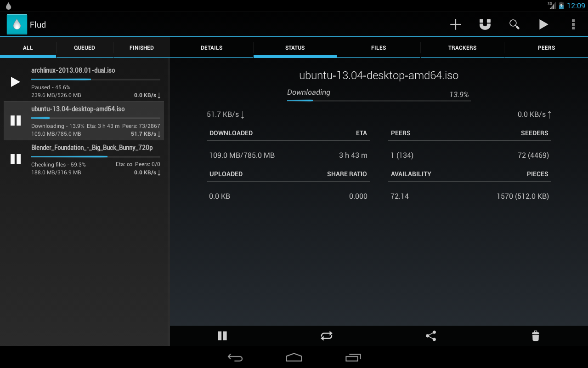This screenshot has width=588, height=368.
Task: Pause the Blender_Foundation Big_Buck_Bunny torrent
Action: [16, 159]
